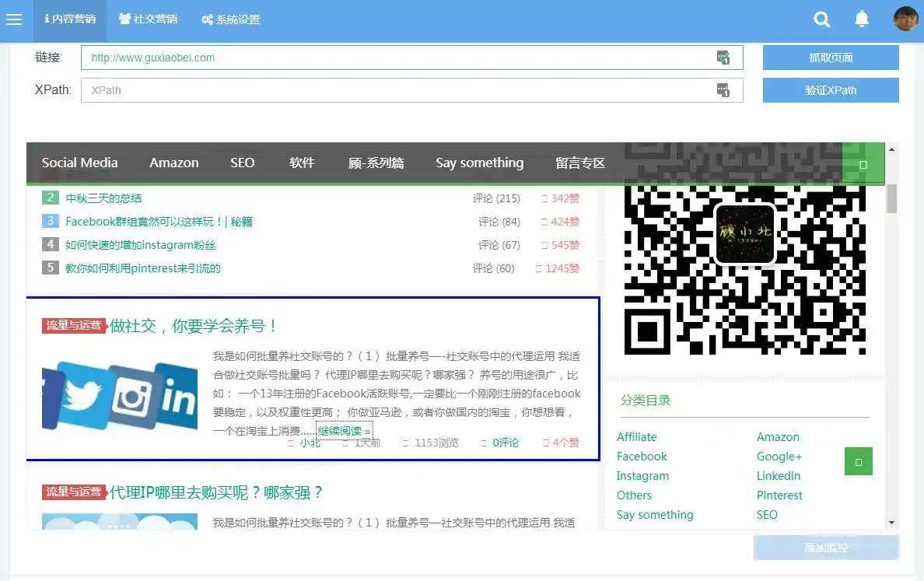Open the user avatar profile
This screenshot has width=924, height=581.
pyautogui.click(x=906, y=19)
